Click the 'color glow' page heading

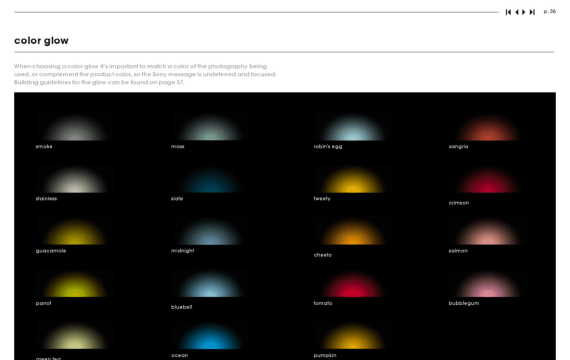coord(41,41)
